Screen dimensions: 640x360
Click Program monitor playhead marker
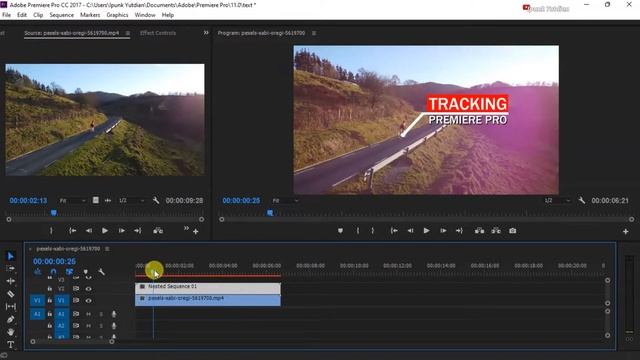point(270,213)
